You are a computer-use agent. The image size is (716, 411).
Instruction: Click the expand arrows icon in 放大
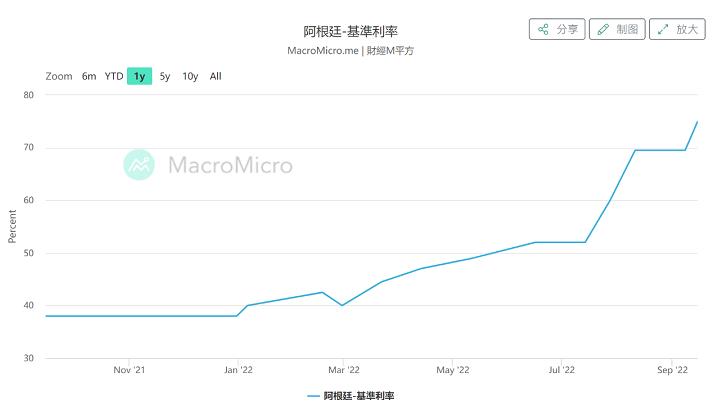click(x=663, y=30)
